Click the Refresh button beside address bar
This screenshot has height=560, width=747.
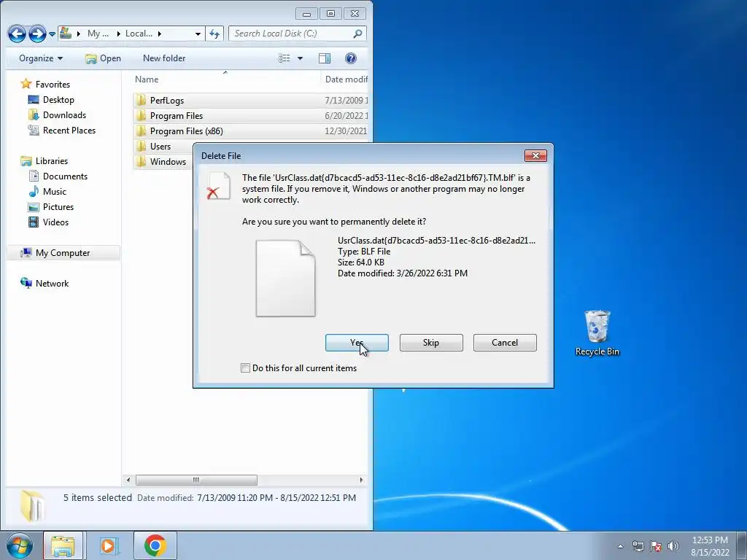pyautogui.click(x=214, y=34)
